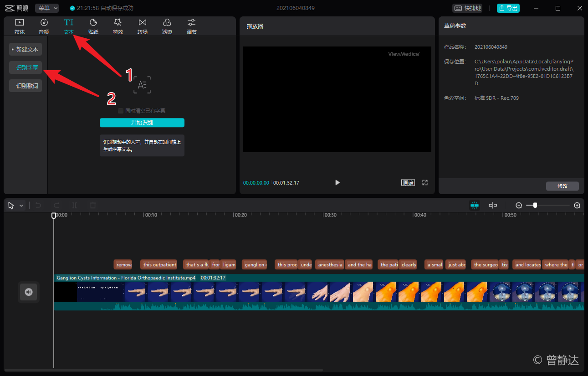
Task: Open the 音频 audio tab
Action: [x=44, y=26]
